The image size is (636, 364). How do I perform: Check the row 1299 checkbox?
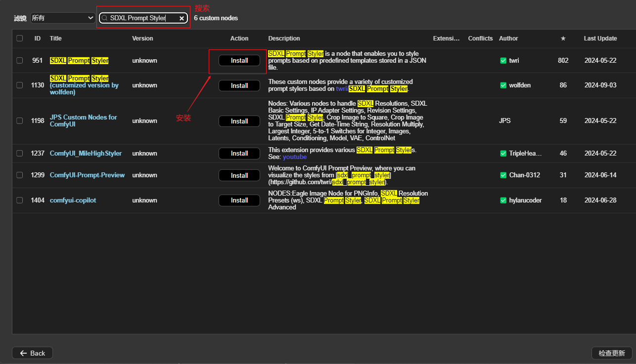(20, 175)
